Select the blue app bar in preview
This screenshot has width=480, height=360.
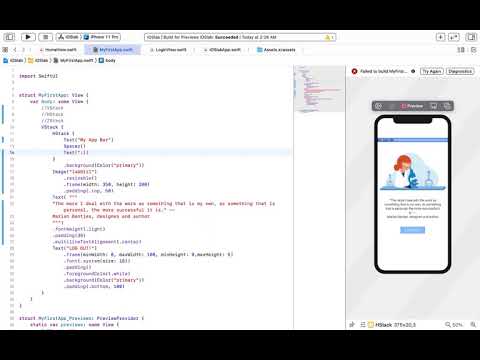point(412,140)
